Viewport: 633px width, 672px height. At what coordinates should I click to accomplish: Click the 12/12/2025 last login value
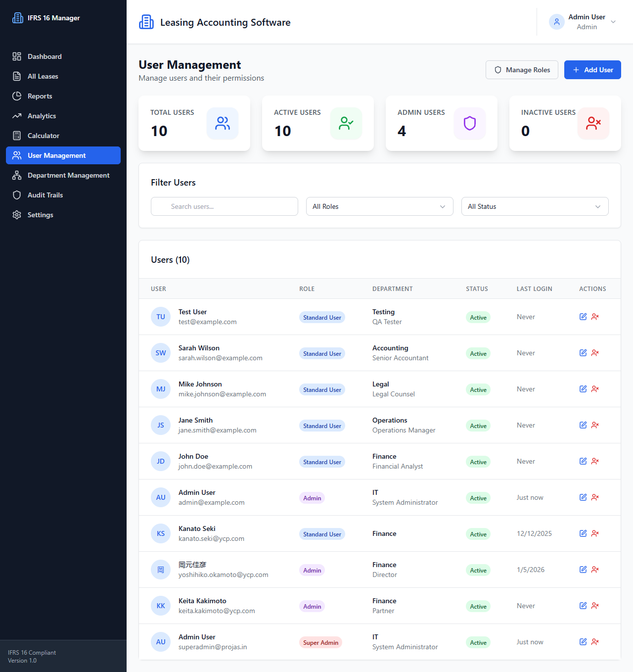pyautogui.click(x=534, y=533)
